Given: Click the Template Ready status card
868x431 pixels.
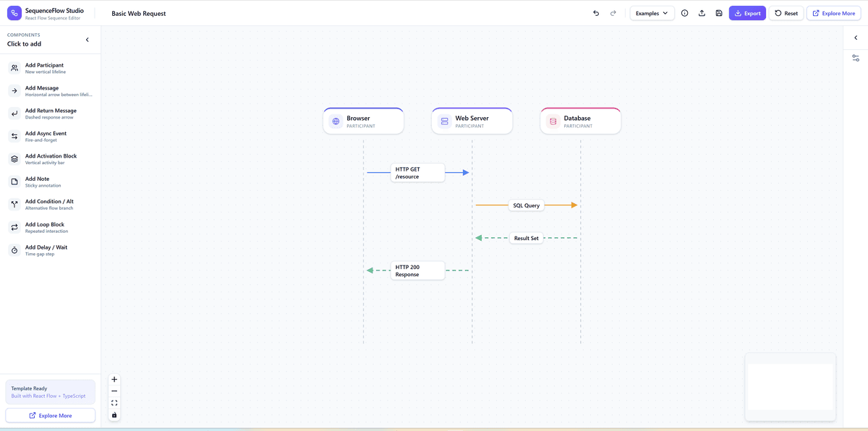Looking at the screenshot, I should click(51, 392).
